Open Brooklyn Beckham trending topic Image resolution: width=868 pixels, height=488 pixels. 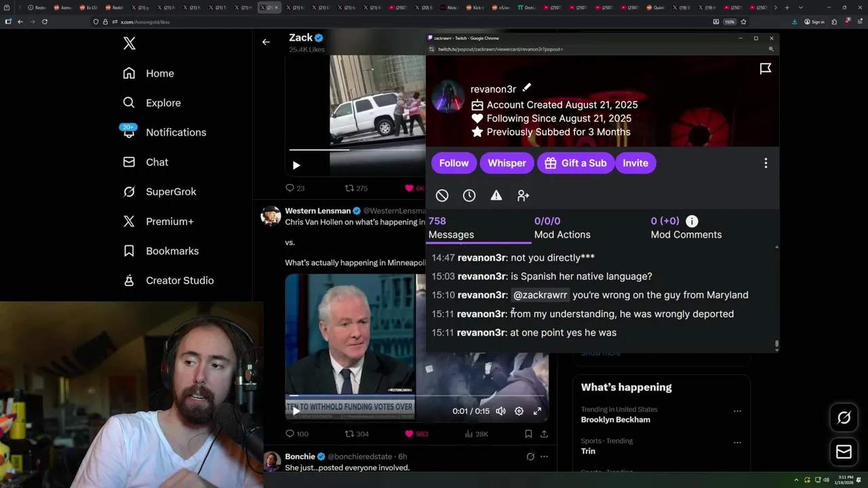pyautogui.click(x=615, y=420)
